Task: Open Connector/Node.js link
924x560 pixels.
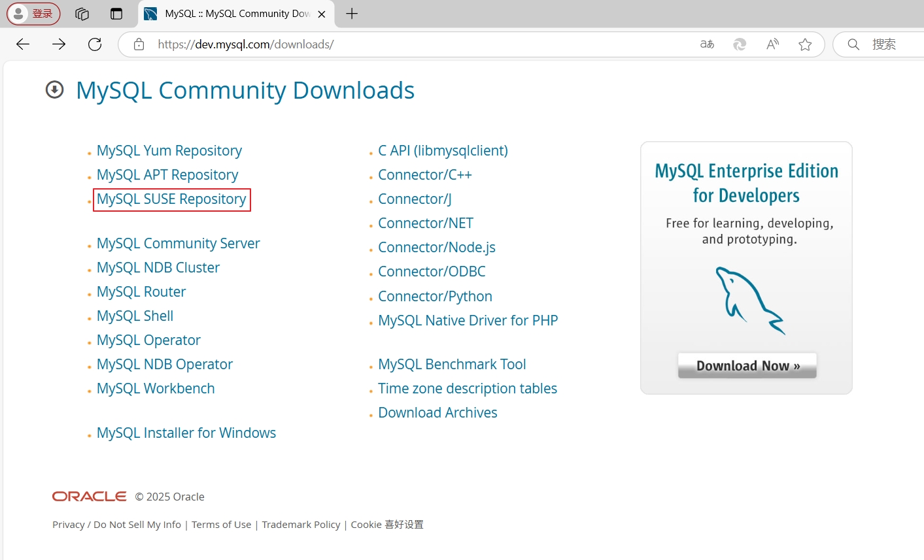Action: click(437, 248)
